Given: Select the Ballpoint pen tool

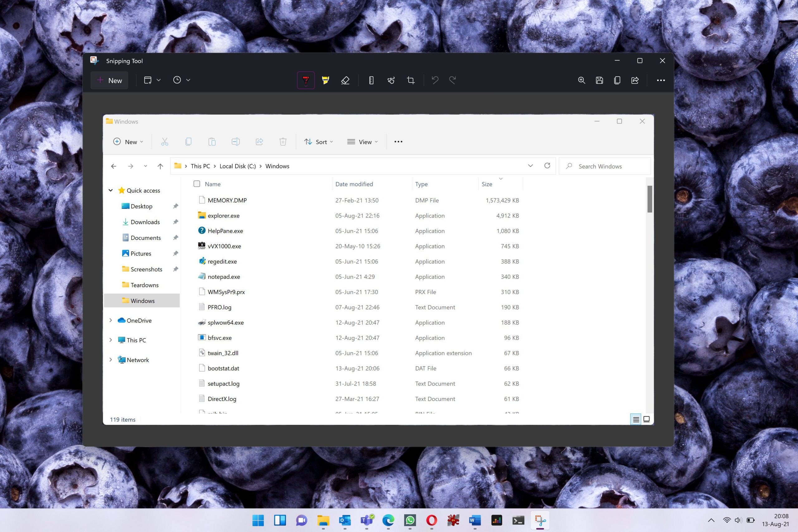Looking at the screenshot, I should [x=306, y=80].
